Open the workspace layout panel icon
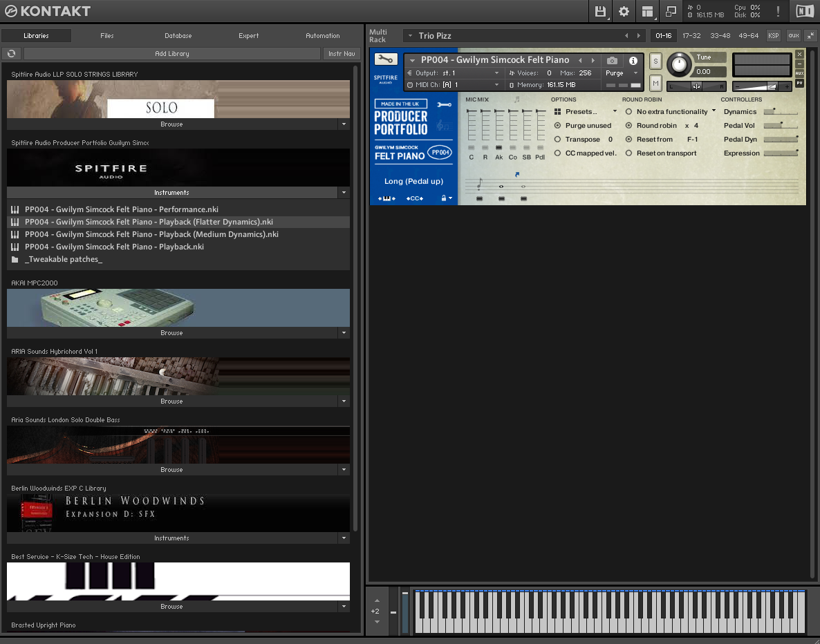This screenshot has width=820, height=644. coord(647,12)
